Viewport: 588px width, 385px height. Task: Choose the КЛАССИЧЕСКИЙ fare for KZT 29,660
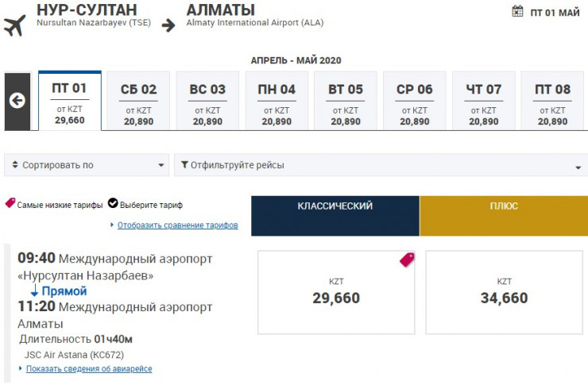click(336, 292)
